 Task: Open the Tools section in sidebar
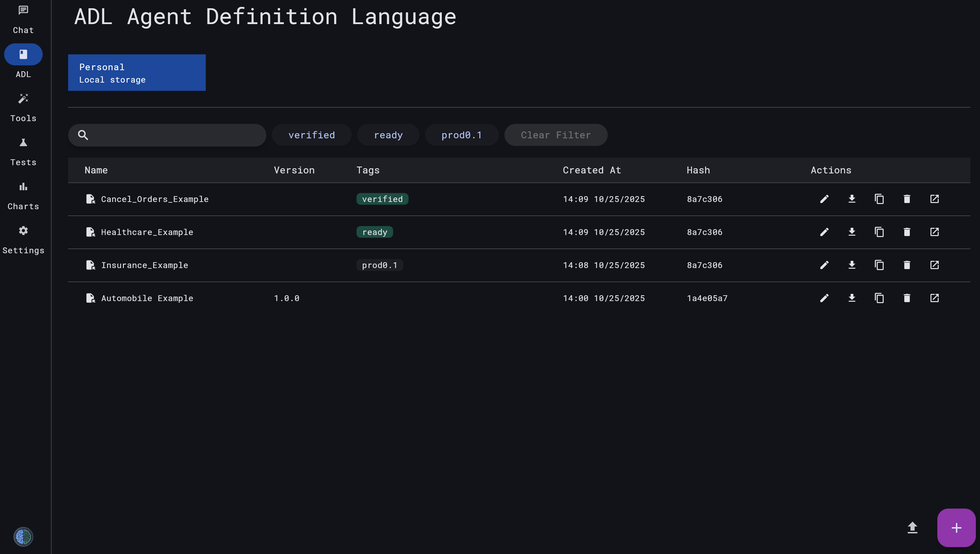(x=23, y=107)
